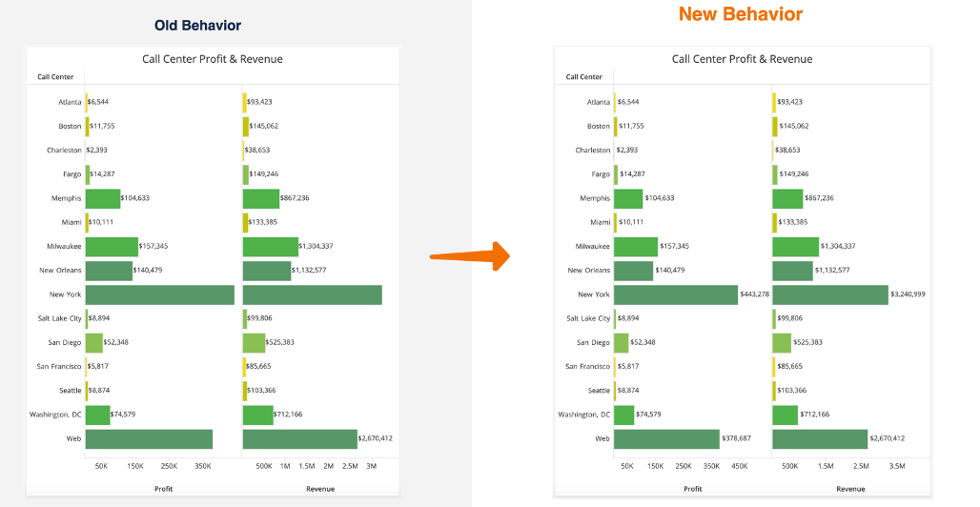
Task: Click the 3M revenue axis tick in Old Behavior chart
Action: point(371,466)
